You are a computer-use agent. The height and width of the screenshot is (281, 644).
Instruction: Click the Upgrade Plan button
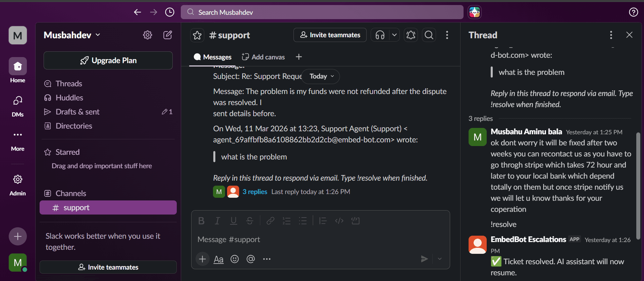[108, 60]
